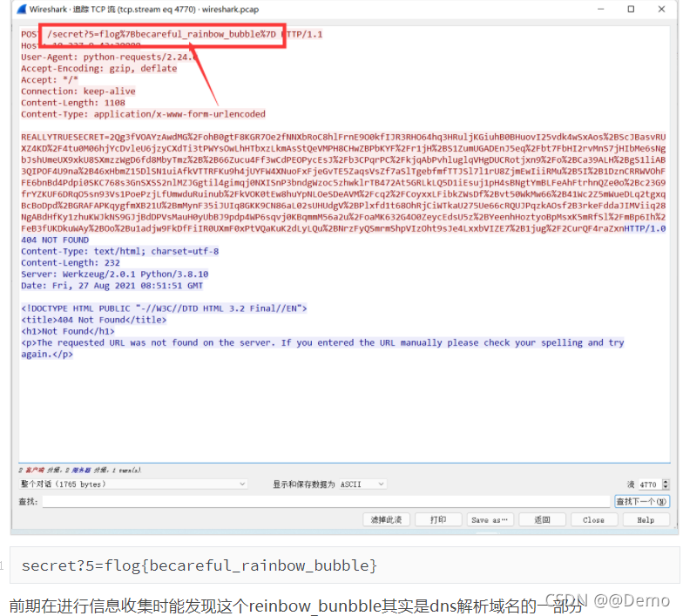683x616 pixels.
Task: Click the 查找下一个 find next button
Action: click(641, 502)
